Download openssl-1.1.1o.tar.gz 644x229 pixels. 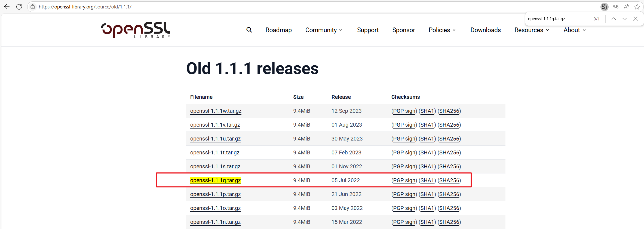[x=215, y=208]
